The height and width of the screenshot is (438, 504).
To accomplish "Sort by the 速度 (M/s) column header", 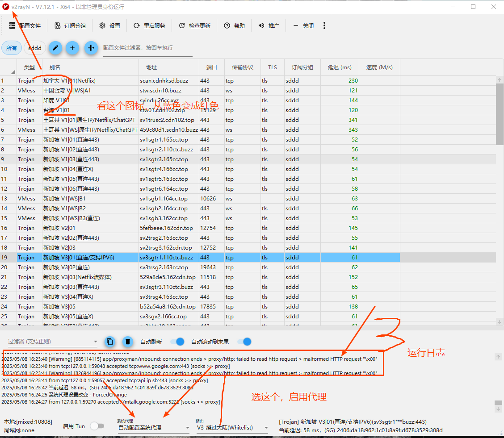I will [x=379, y=67].
